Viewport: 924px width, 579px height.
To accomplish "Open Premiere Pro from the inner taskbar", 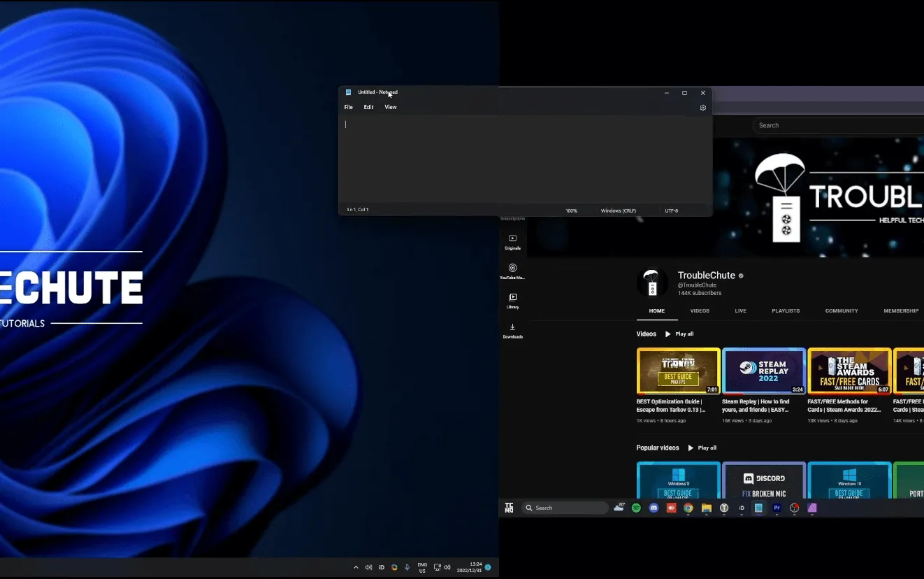I will 777,508.
